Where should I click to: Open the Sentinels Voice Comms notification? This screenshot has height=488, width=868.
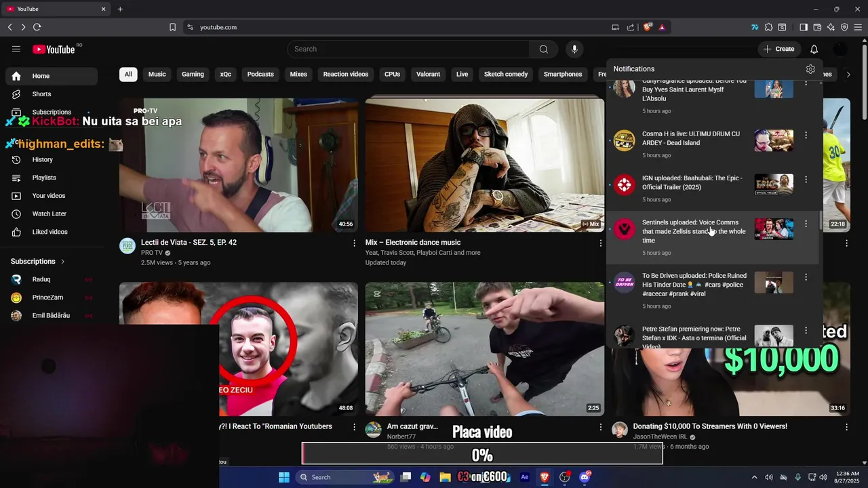click(712, 237)
